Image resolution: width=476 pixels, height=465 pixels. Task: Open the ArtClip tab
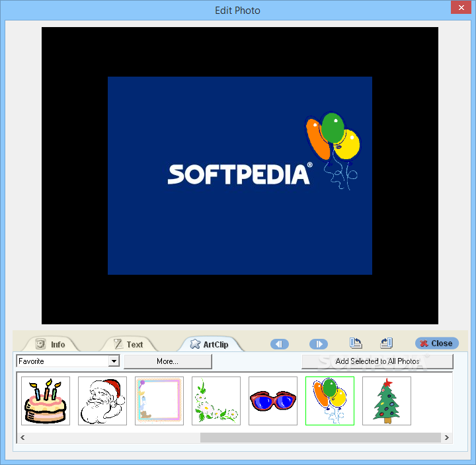(210, 344)
